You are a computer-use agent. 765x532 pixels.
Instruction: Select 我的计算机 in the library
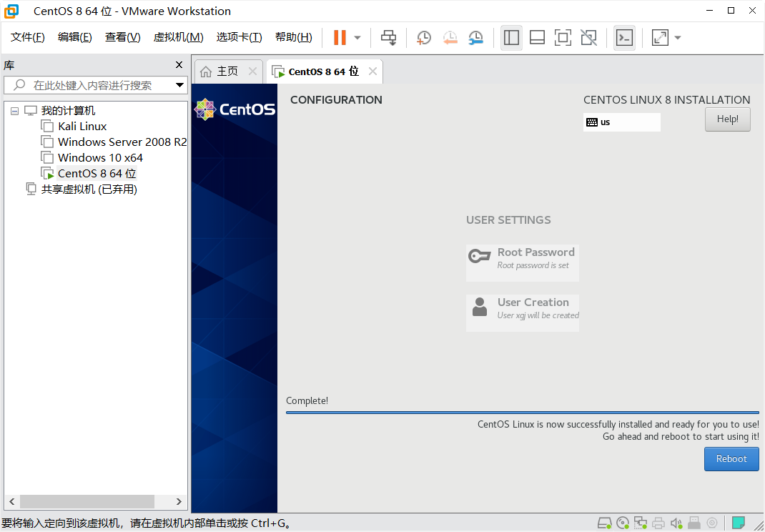click(68, 111)
